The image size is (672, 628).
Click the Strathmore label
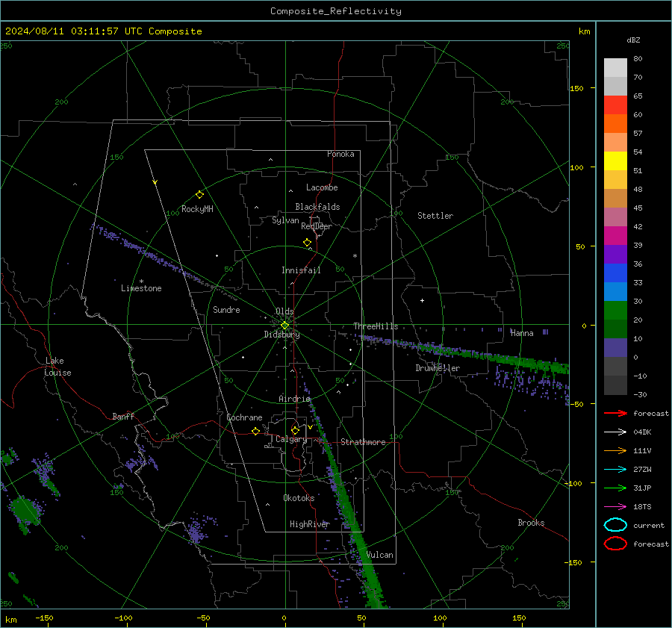pos(363,442)
